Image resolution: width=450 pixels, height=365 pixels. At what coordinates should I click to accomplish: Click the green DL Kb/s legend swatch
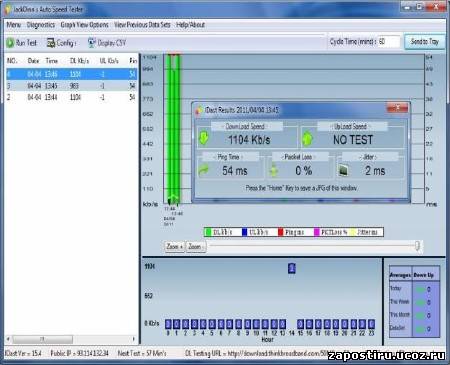(208, 232)
